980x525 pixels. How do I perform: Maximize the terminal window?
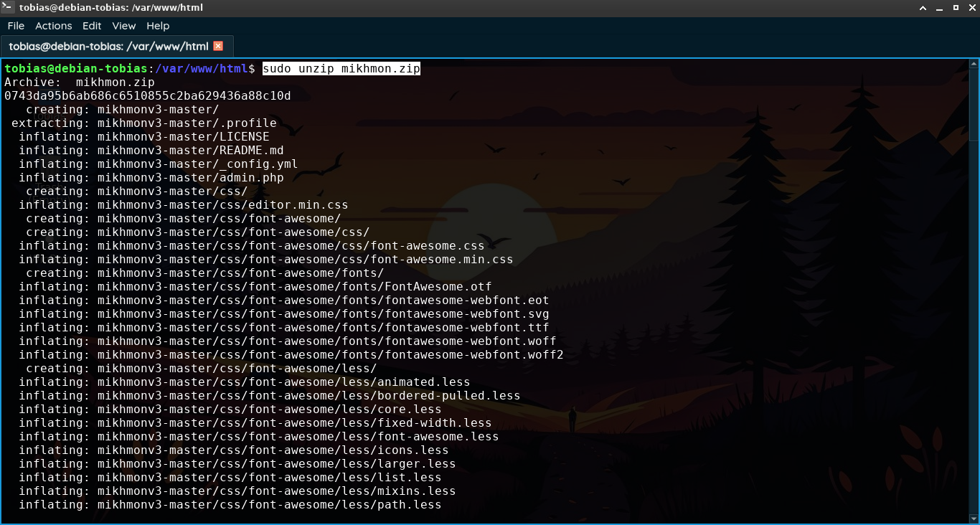pyautogui.click(x=956, y=8)
